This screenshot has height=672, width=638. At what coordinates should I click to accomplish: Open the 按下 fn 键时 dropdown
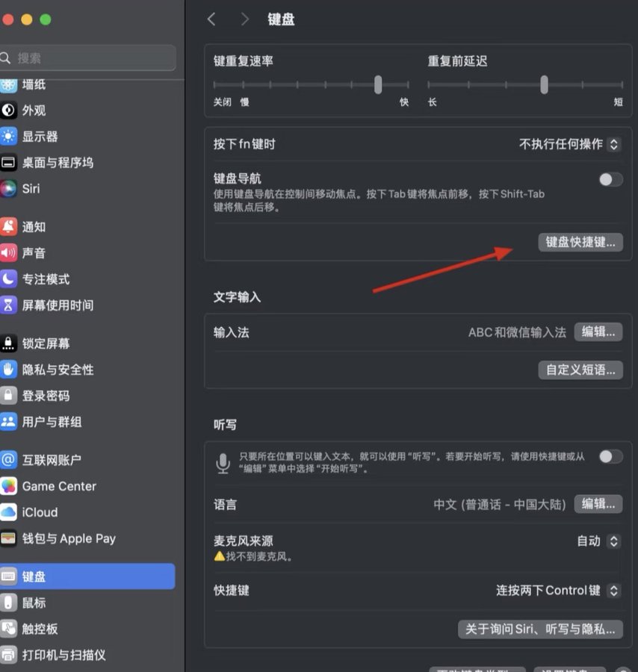pyautogui.click(x=569, y=144)
